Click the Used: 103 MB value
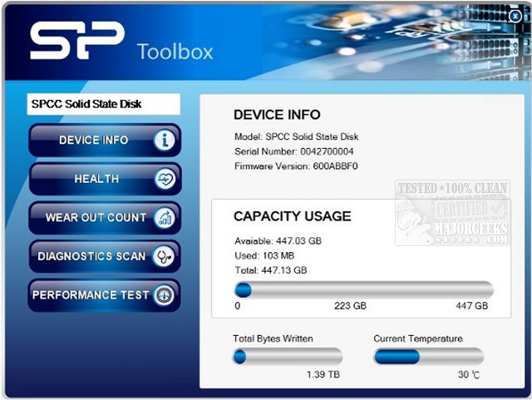Viewport: 532px width, 400px height. (x=264, y=255)
